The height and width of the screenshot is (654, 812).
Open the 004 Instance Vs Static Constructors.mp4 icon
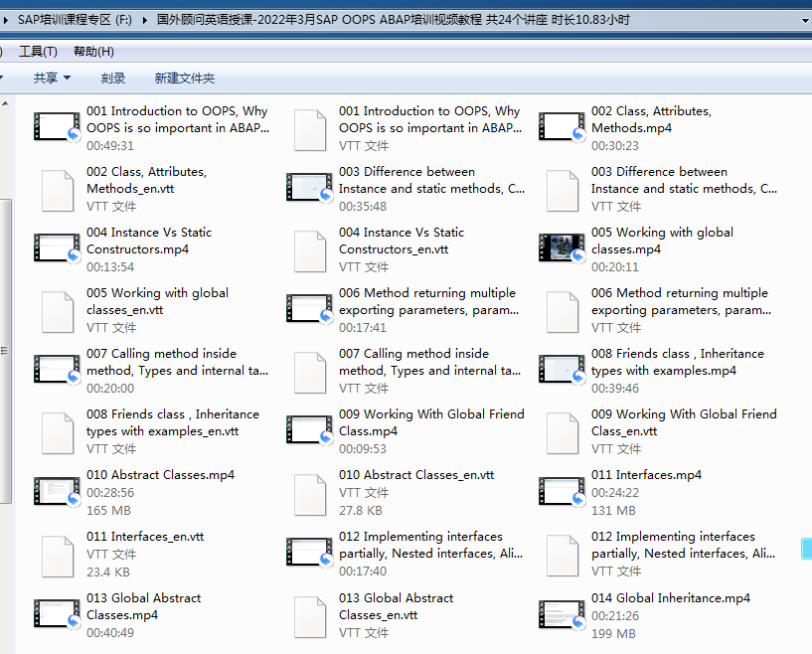click(x=57, y=247)
